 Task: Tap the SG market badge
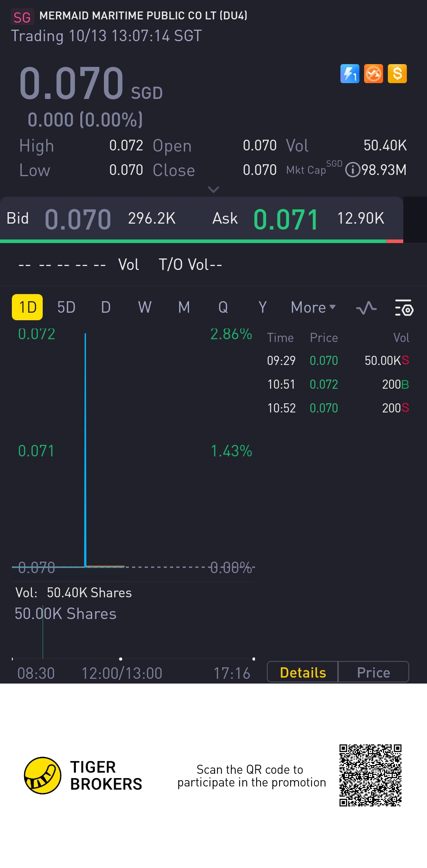tap(22, 17)
